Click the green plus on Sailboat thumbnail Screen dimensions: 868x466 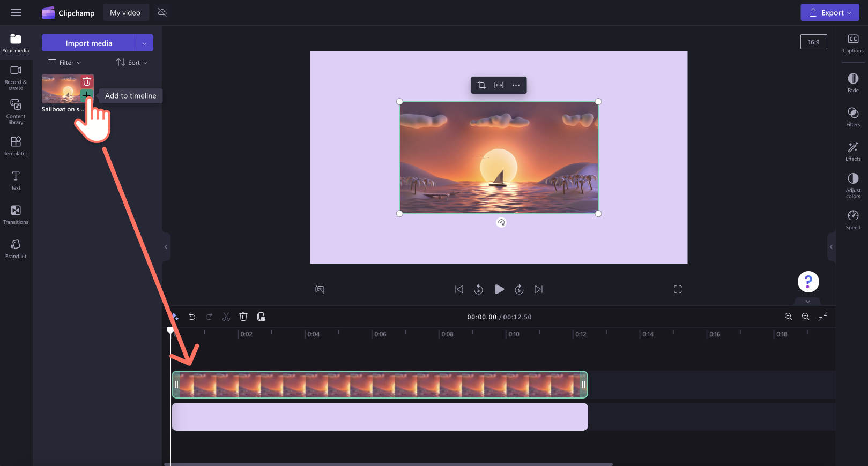86,95
